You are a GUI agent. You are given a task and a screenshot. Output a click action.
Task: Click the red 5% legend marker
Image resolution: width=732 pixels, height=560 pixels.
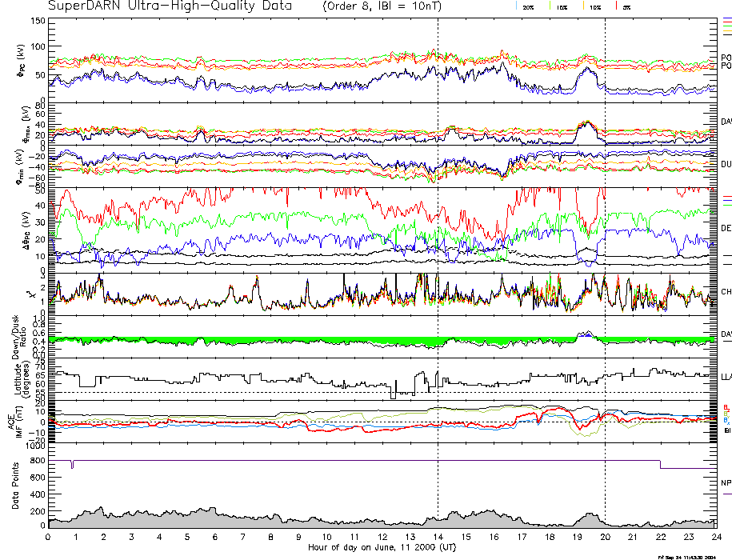point(618,6)
